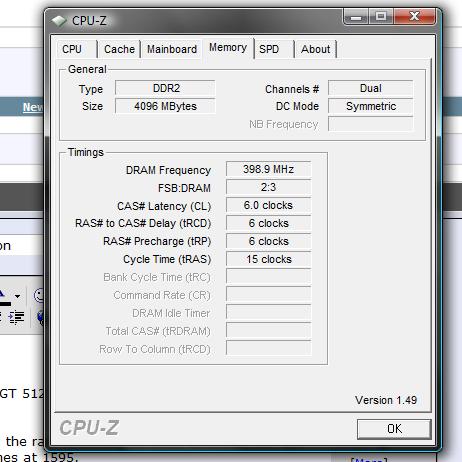Click the CAS# Latency (CL) label
The image size is (462, 462).
pyautogui.click(x=164, y=206)
